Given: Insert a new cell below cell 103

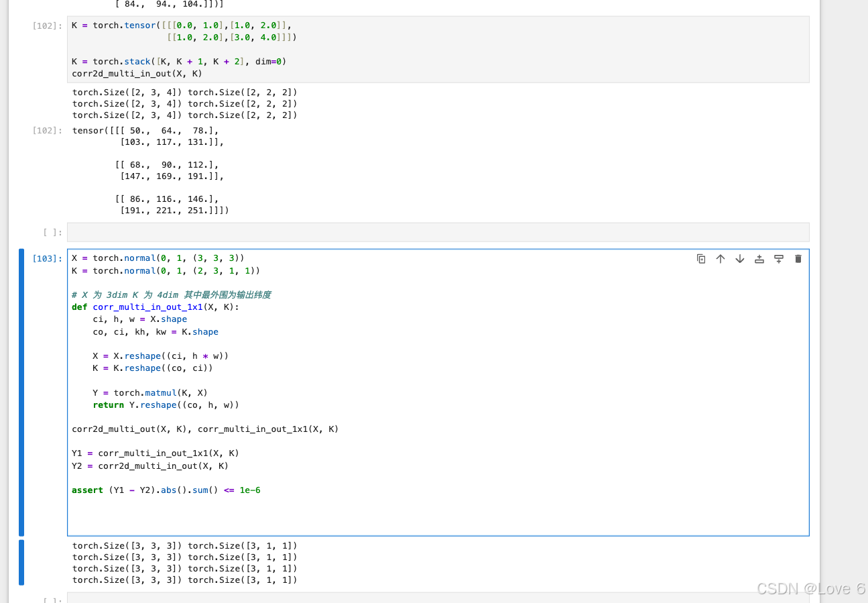Looking at the screenshot, I should point(779,259).
